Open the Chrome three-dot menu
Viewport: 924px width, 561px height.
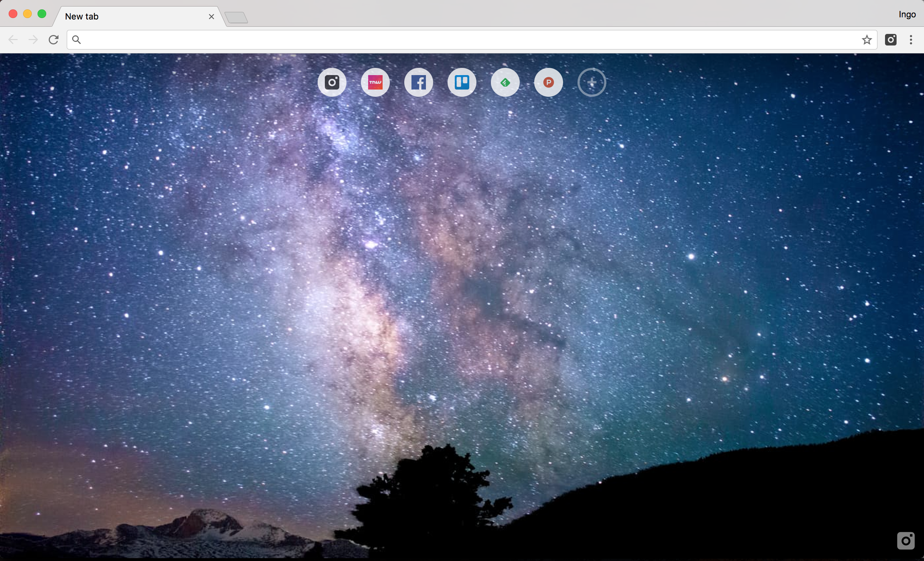pos(911,39)
